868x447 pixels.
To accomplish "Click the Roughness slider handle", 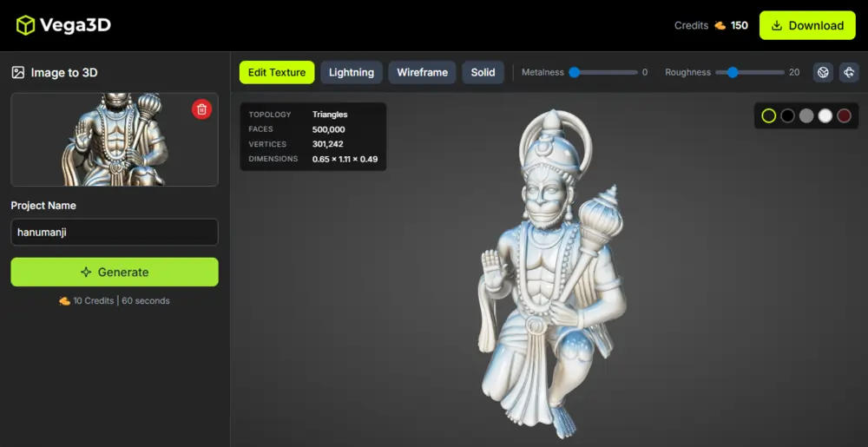I will pos(733,72).
